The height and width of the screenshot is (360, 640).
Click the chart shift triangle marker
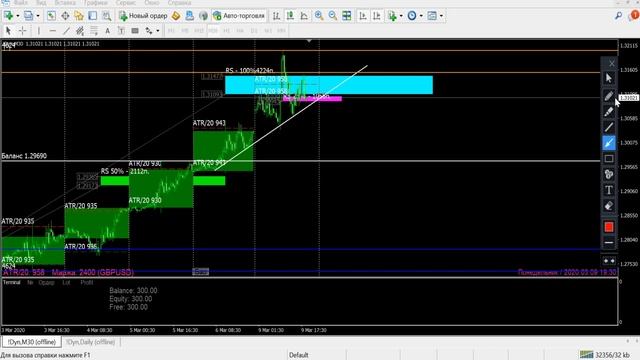[x=309, y=41]
